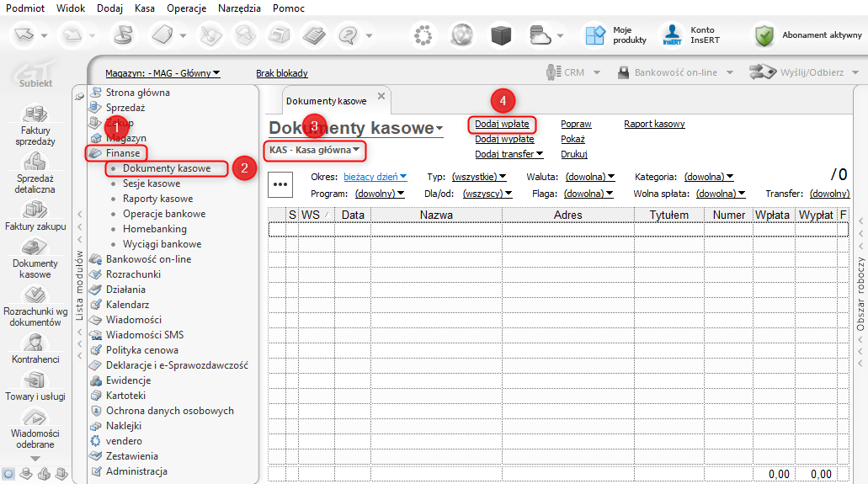Screen dimensions: 868x484
Task: Open Dodaj menu
Action: [x=109, y=8]
